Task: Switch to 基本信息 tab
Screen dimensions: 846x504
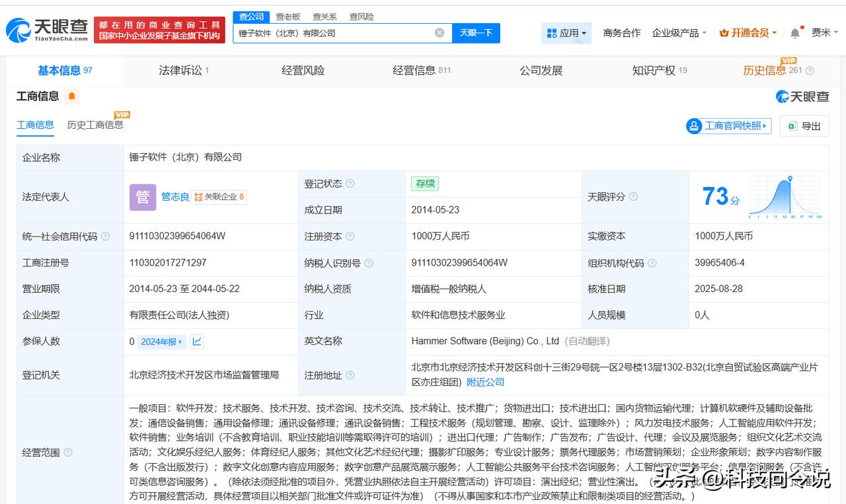Action: (65, 71)
